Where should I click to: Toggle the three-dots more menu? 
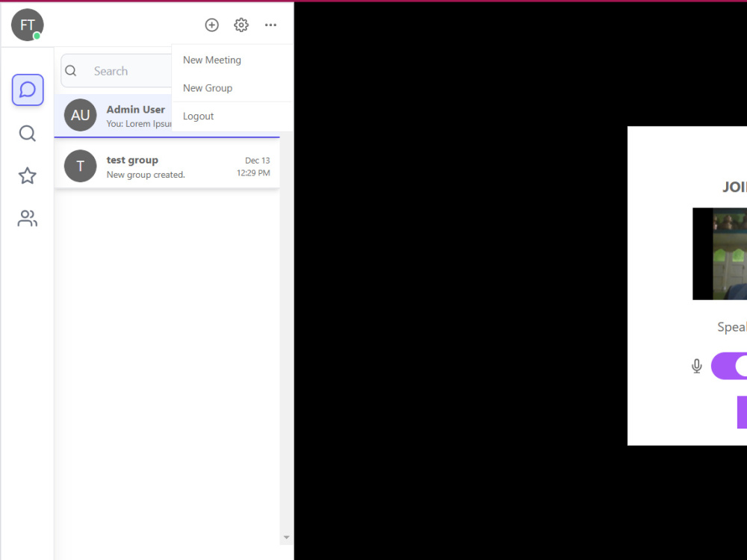pyautogui.click(x=270, y=25)
